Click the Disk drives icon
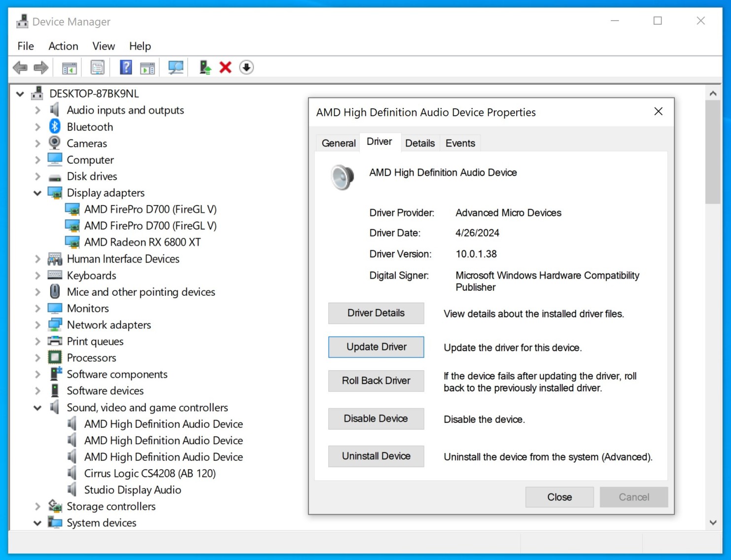Screen dimensions: 731x560 (55, 177)
